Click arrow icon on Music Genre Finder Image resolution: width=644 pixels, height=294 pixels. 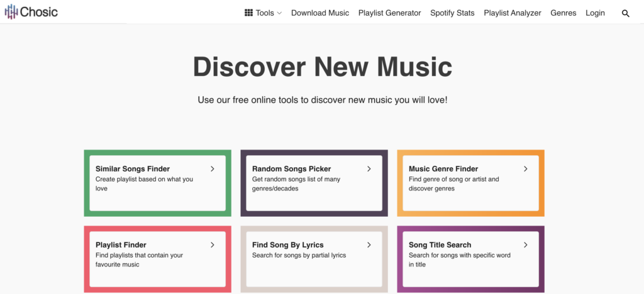525,168
